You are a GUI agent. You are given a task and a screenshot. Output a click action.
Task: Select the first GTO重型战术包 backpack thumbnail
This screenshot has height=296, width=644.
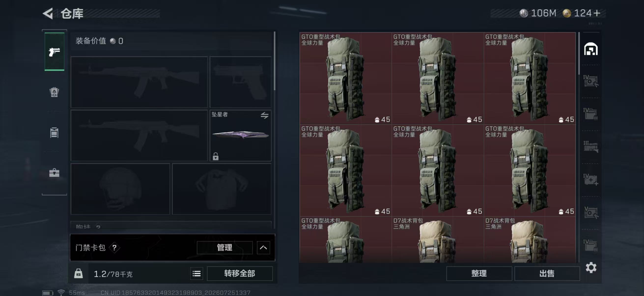coord(346,78)
